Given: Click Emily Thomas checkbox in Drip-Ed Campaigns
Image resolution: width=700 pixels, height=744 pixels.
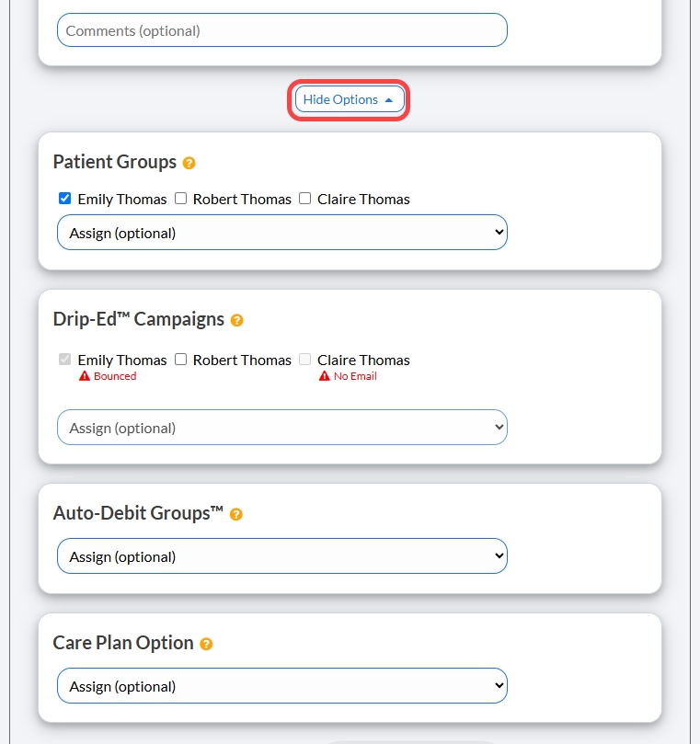Looking at the screenshot, I should [65, 360].
